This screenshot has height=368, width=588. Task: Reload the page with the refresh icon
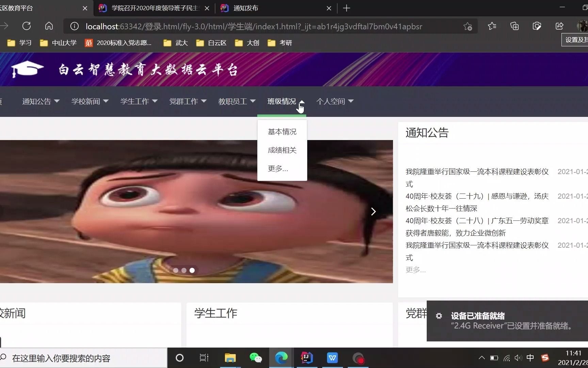(27, 26)
